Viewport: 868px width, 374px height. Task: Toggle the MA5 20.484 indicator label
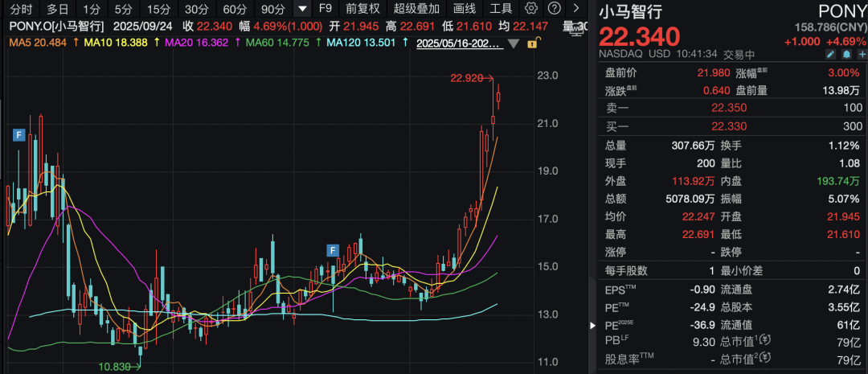click(39, 43)
